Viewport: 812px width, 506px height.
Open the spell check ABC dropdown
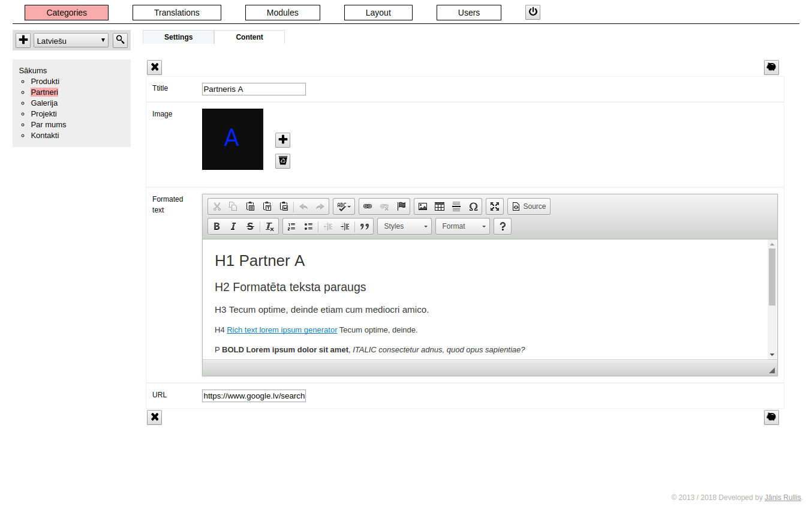[344, 206]
